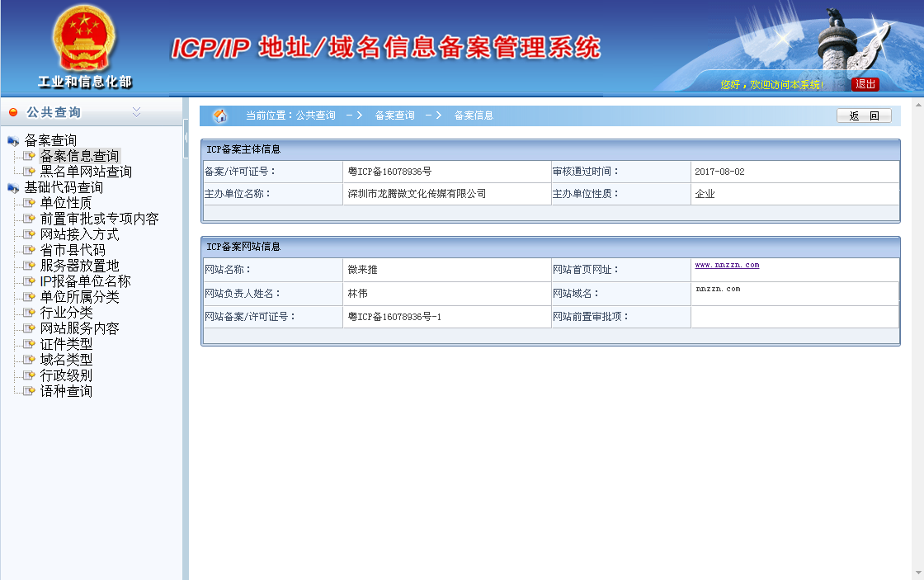Click the page icon beside 网站服务内容

click(x=29, y=328)
